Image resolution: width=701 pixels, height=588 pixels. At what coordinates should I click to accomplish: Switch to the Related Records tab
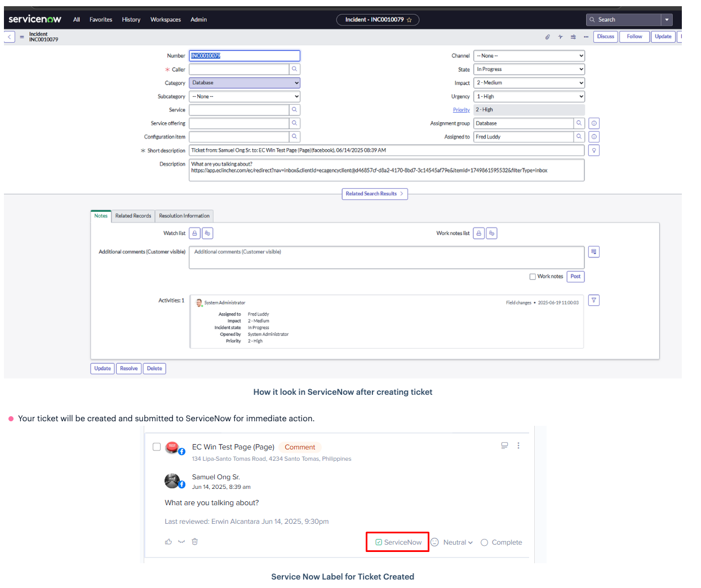(x=133, y=216)
